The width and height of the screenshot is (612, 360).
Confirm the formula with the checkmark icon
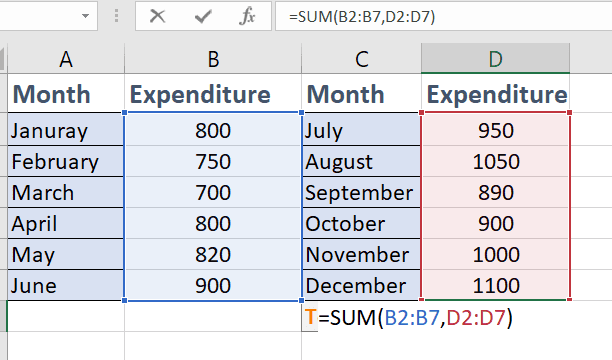203,16
